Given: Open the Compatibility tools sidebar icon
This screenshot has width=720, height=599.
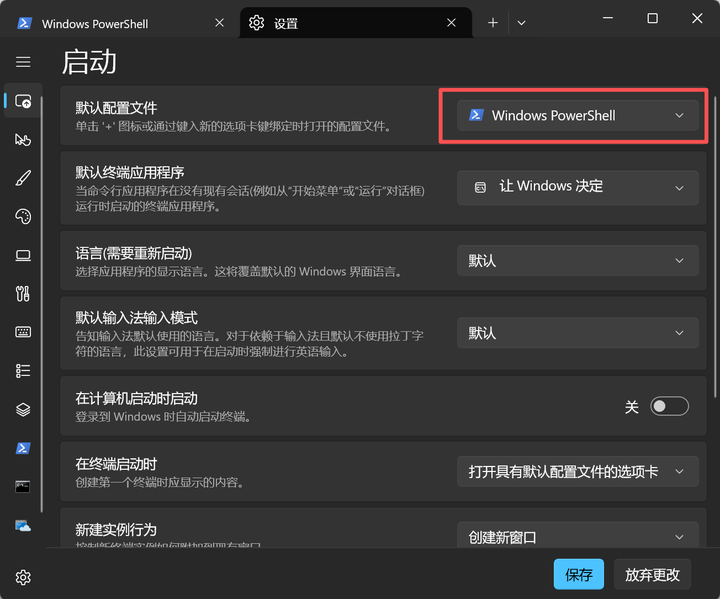Looking at the screenshot, I should point(23,294).
